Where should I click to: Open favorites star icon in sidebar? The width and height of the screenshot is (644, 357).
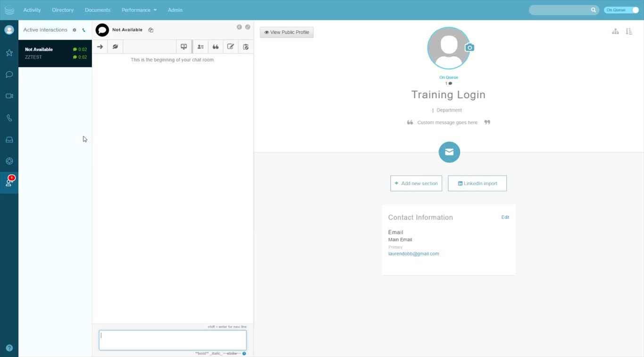pyautogui.click(x=9, y=53)
